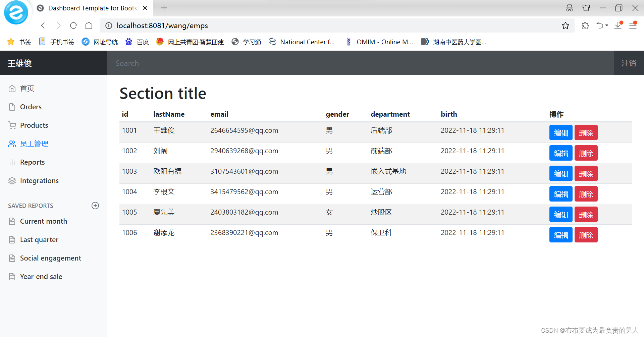Open the browser main menu icon
644x337 pixels.
coord(633,25)
